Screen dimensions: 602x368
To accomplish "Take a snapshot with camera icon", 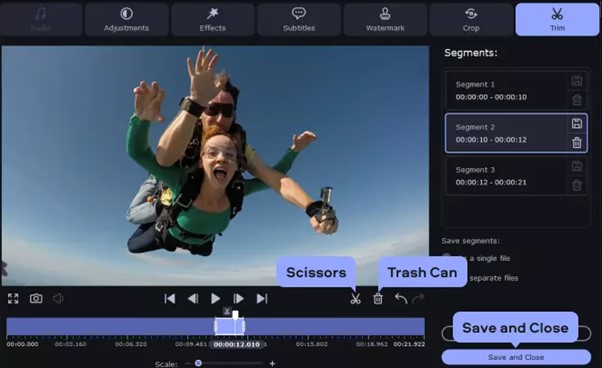I will tap(36, 298).
